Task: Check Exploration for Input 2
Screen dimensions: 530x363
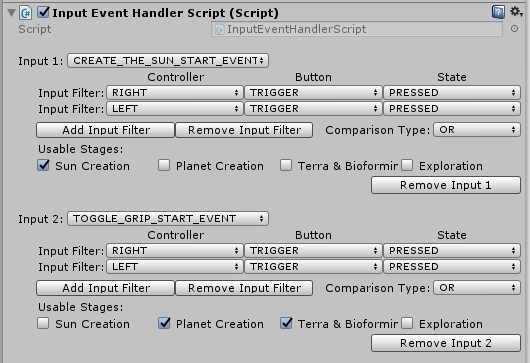Action: [x=407, y=323]
